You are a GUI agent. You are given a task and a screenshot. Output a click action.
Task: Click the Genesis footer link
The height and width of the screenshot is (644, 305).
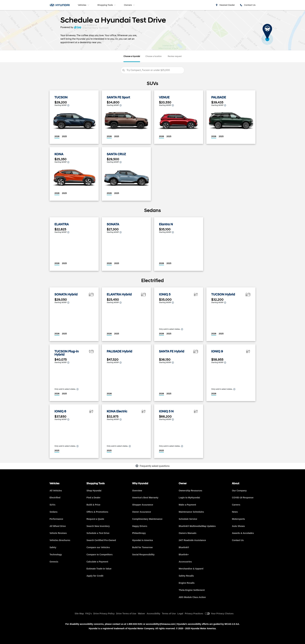[x=54, y=562]
